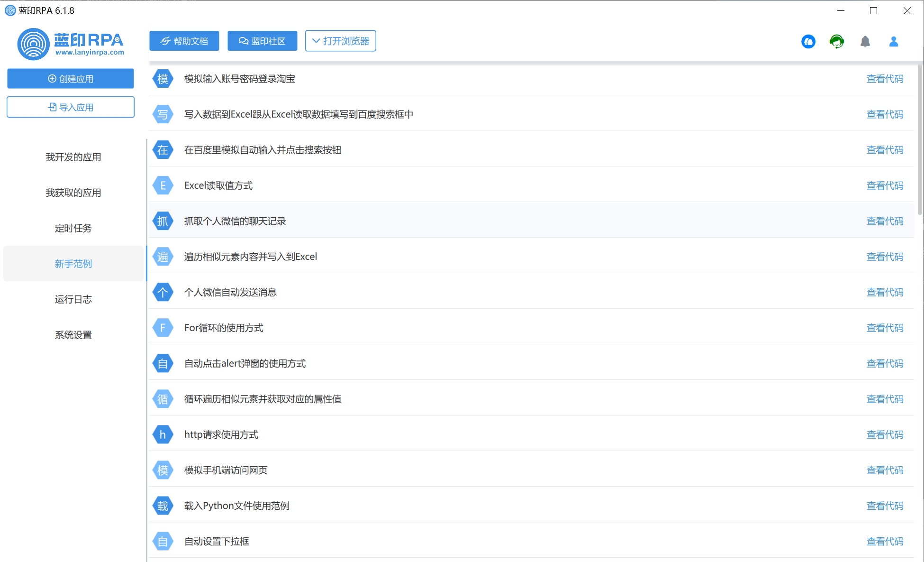View code for 写入数据到Excel example
Image resolution: width=924 pixels, height=562 pixels.
tap(885, 114)
